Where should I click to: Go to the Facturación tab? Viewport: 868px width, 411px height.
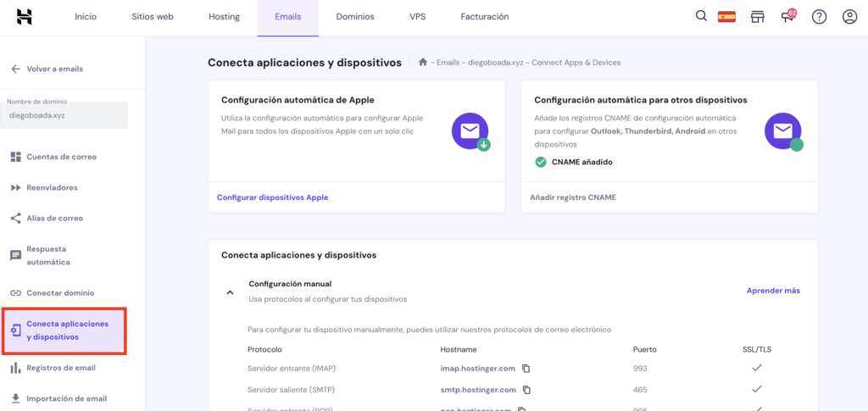485,17
